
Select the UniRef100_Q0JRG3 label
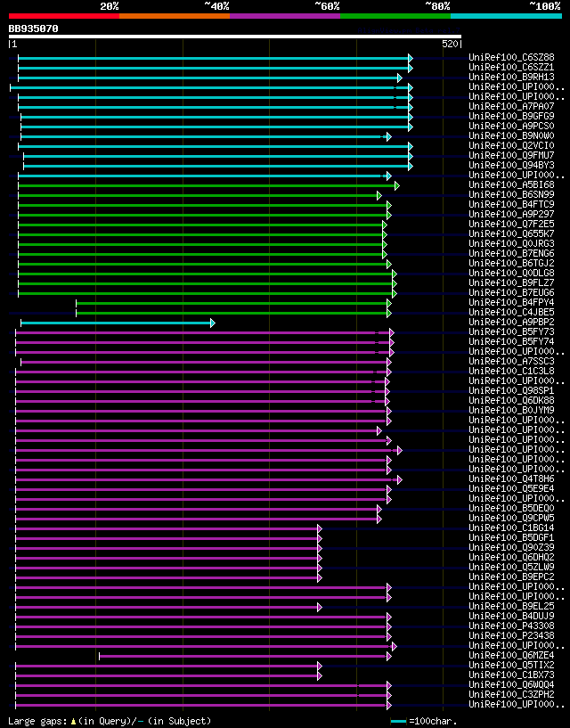tap(511, 243)
